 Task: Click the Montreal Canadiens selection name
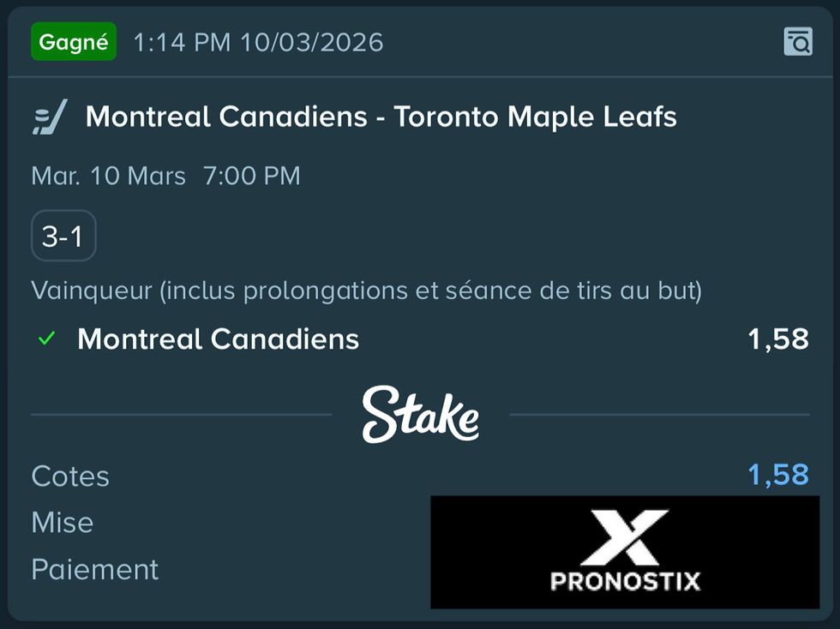218,339
